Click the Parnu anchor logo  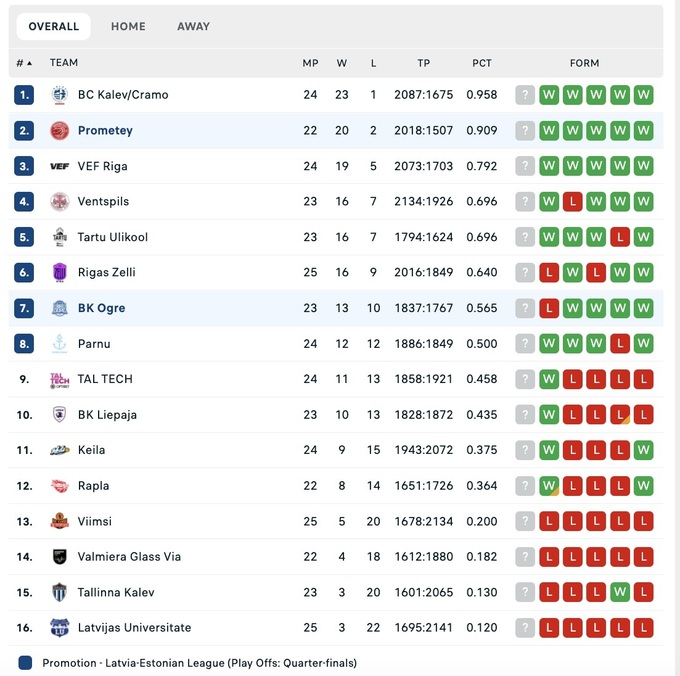click(59, 344)
